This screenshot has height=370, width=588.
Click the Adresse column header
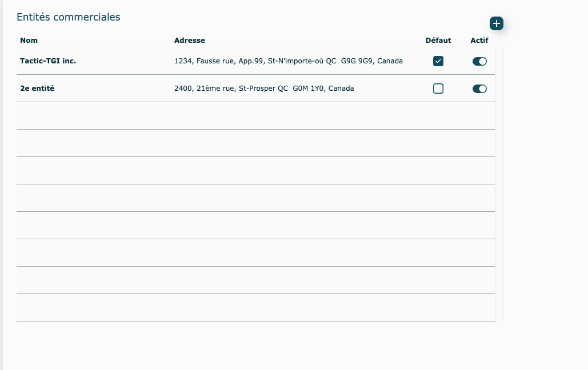pos(190,41)
